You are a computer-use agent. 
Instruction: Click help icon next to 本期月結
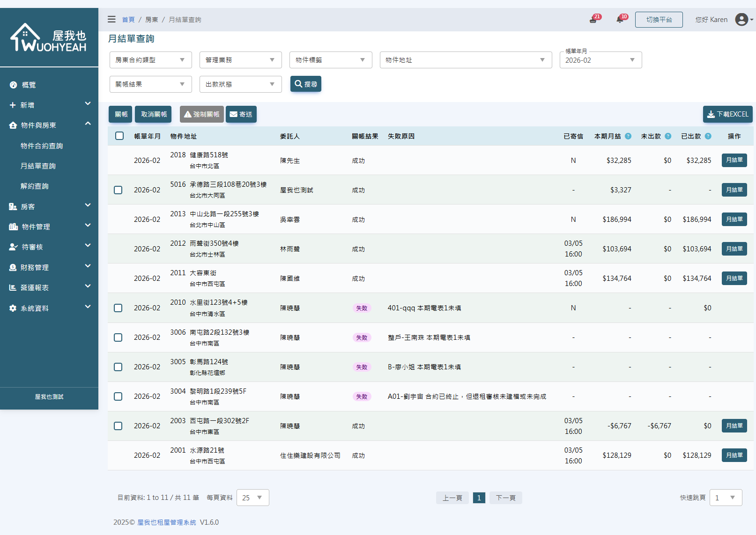pyautogui.click(x=628, y=136)
